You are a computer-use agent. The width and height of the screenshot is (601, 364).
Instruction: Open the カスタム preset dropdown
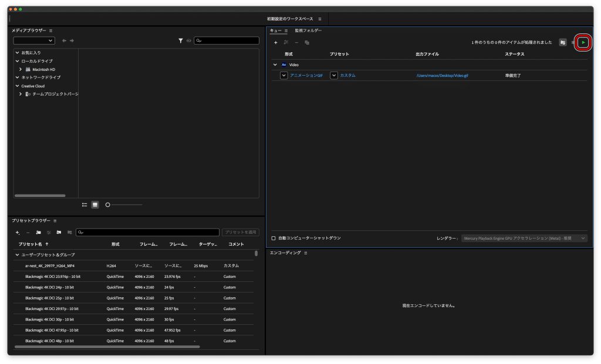[x=334, y=75]
